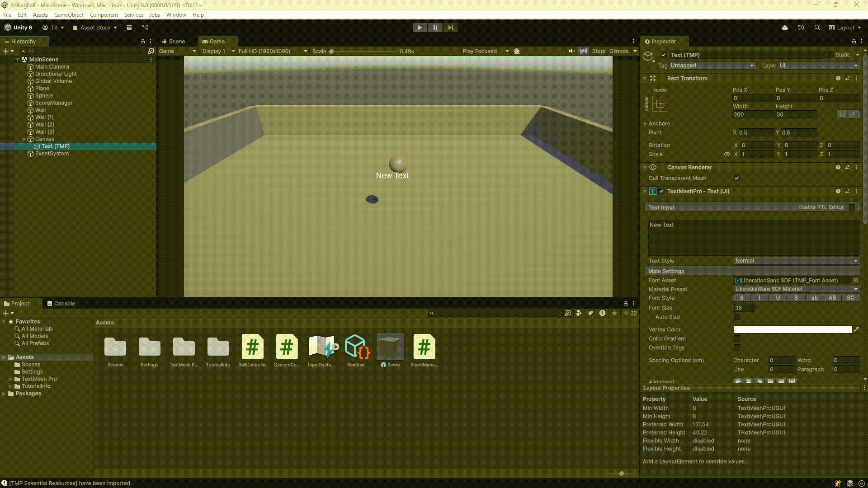868x488 pixels.
Task: Open the Tag Untagged dropdown
Action: pyautogui.click(x=712, y=66)
